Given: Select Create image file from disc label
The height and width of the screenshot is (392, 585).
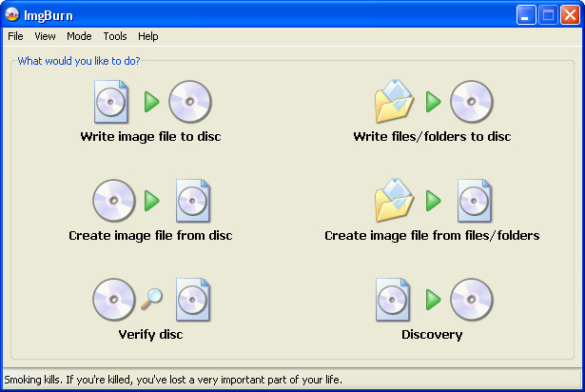Looking at the screenshot, I should [150, 236].
